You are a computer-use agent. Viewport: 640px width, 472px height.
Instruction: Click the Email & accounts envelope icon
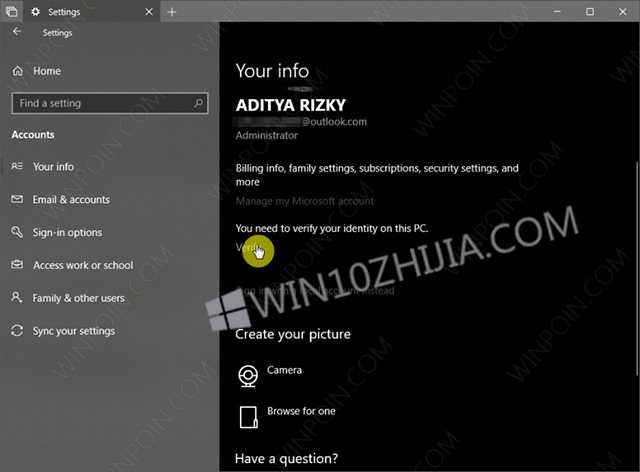17,200
